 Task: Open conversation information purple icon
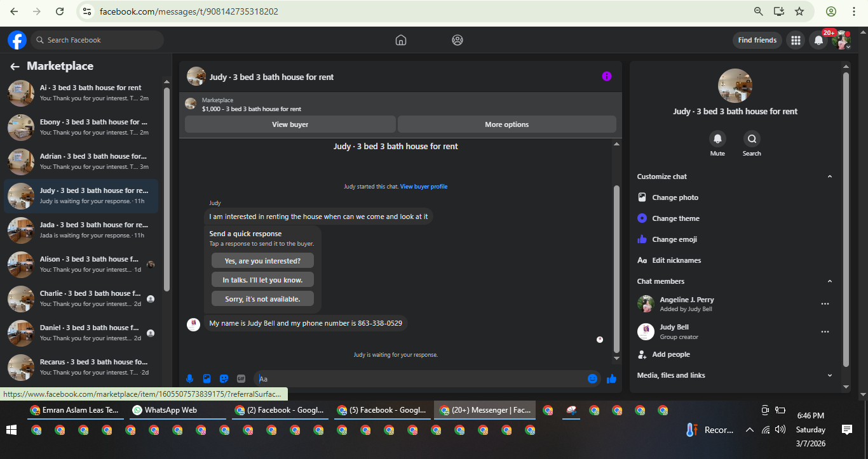[607, 76]
